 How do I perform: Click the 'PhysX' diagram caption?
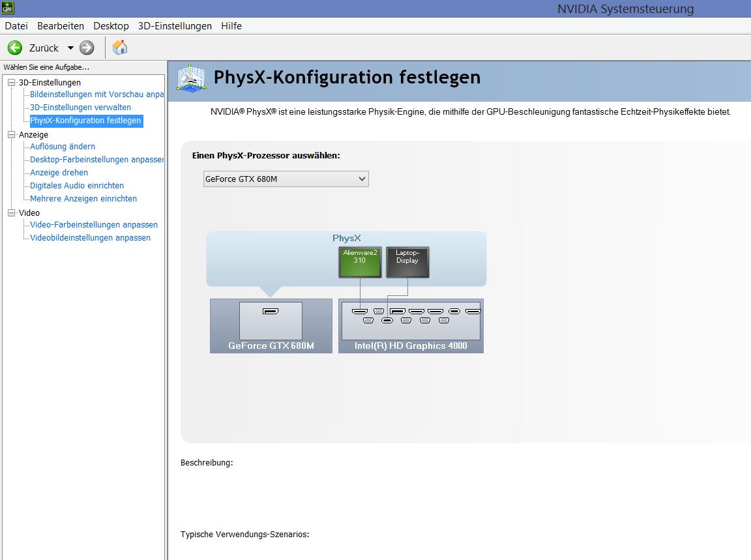point(347,238)
